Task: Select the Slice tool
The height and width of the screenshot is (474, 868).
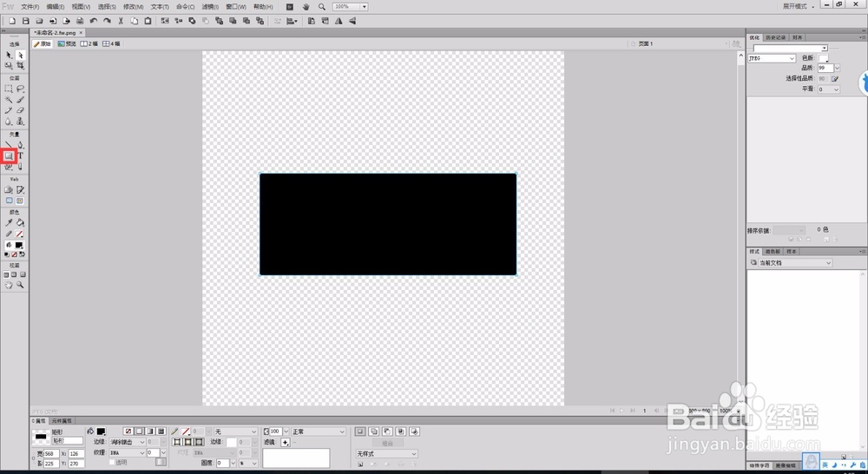Action: click(x=21, y=190)
